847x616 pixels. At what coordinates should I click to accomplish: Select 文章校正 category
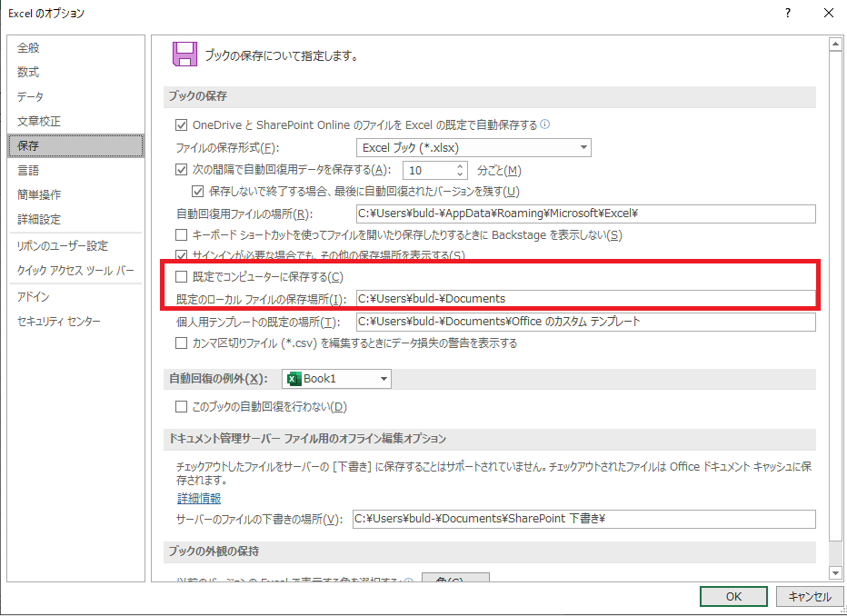coord(76,121)
